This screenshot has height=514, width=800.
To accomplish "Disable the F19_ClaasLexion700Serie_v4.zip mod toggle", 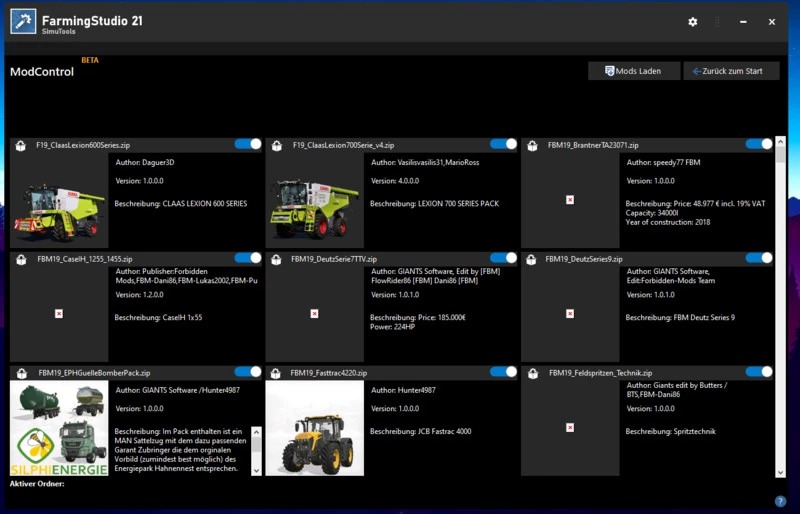I will (x=504, y=144).
